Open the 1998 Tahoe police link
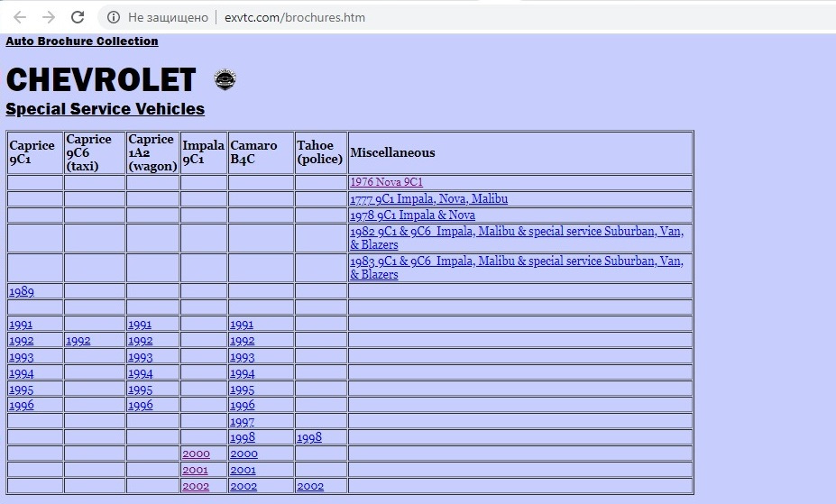The image size is (836, 504). 309,437
